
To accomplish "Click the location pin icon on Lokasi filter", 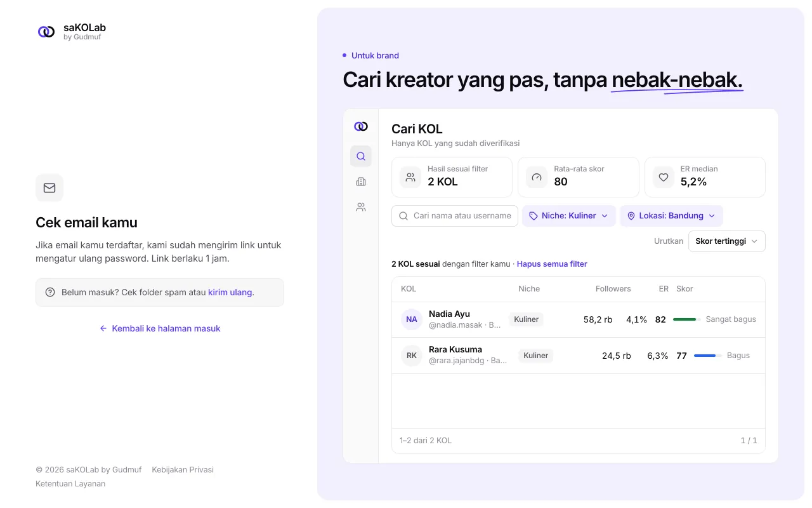I will (631, 216).
